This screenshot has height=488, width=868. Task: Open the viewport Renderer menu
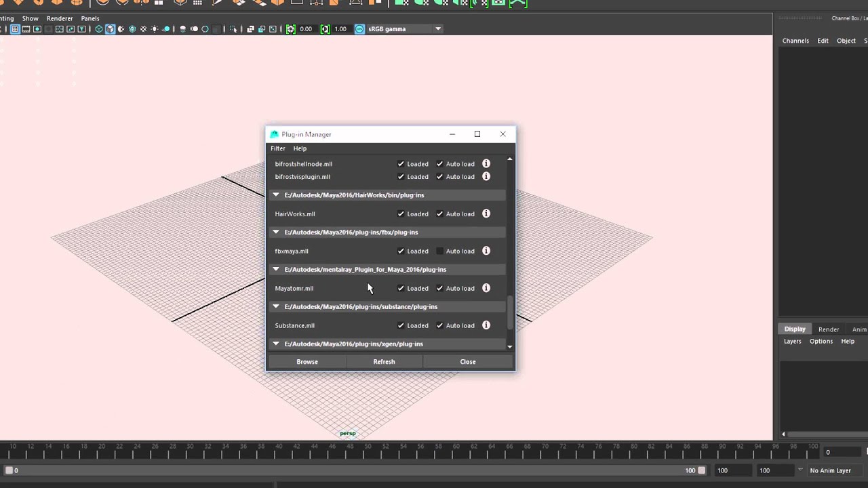coord(60,18)
